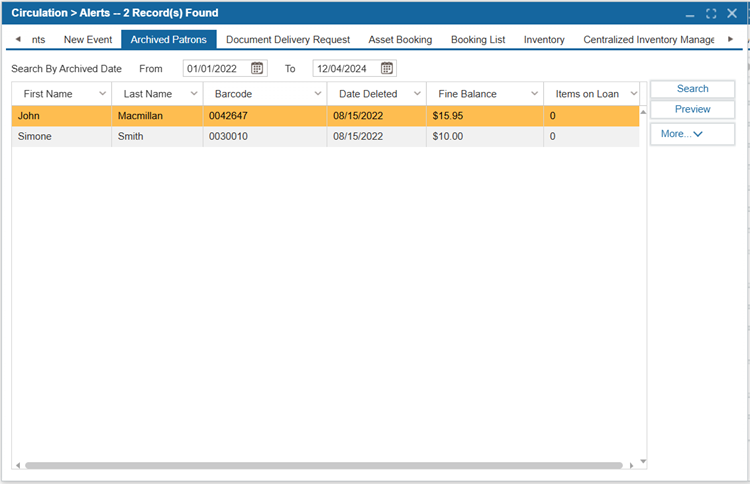750x484 pixels.
Task: Click the $15.95 fine balance cell
Action: 485,116
